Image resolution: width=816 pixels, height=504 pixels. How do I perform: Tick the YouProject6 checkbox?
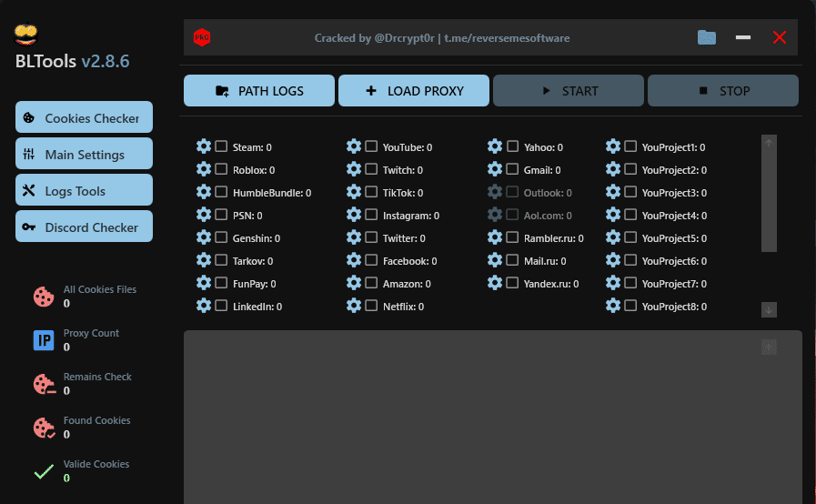point(630,260)
